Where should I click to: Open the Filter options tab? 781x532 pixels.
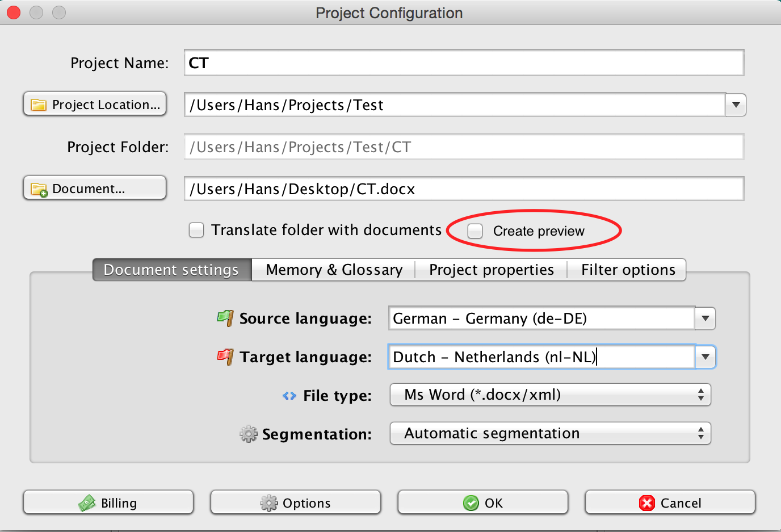click(x=628, y=270)
